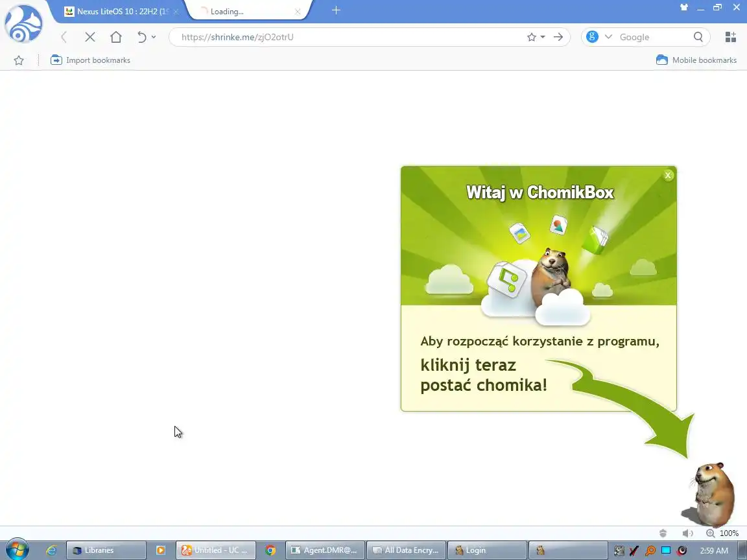
Task: Go to the browser home page
Action: (x=116, y=37)
